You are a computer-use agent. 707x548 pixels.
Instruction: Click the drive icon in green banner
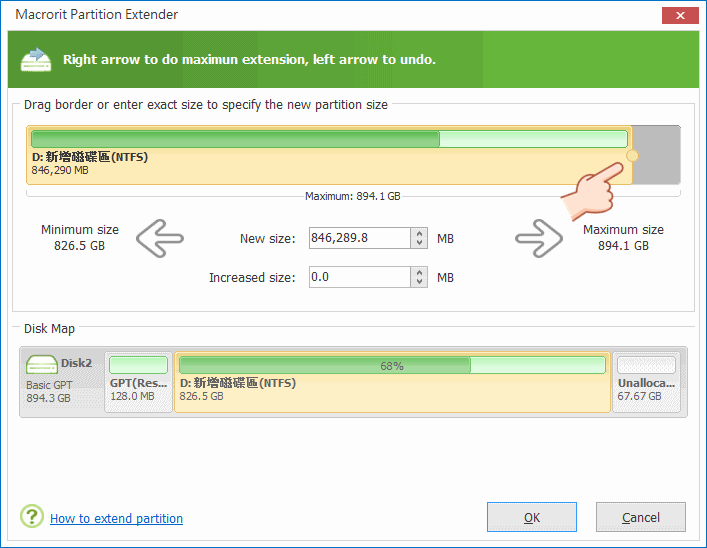[x=36, y=60]
